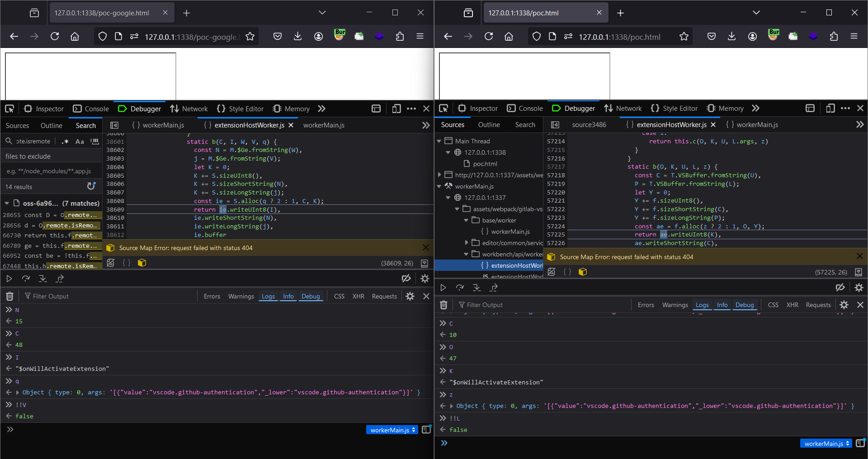
Task: Open the Firefox application menu in the right window
Action: click(854, 36)
